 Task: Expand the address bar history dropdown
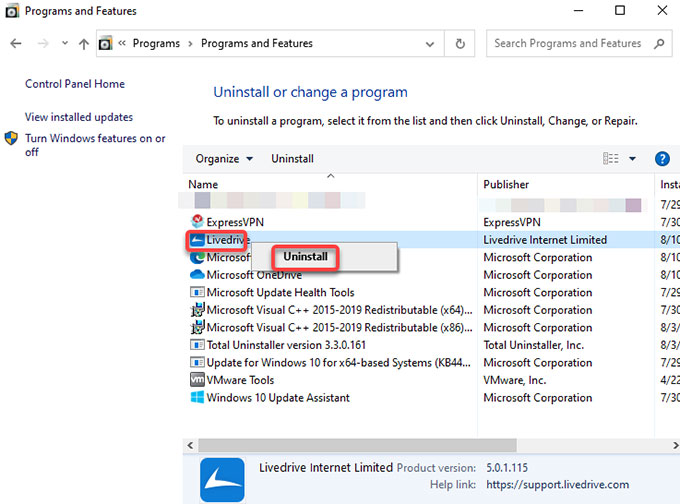(430, 44)
